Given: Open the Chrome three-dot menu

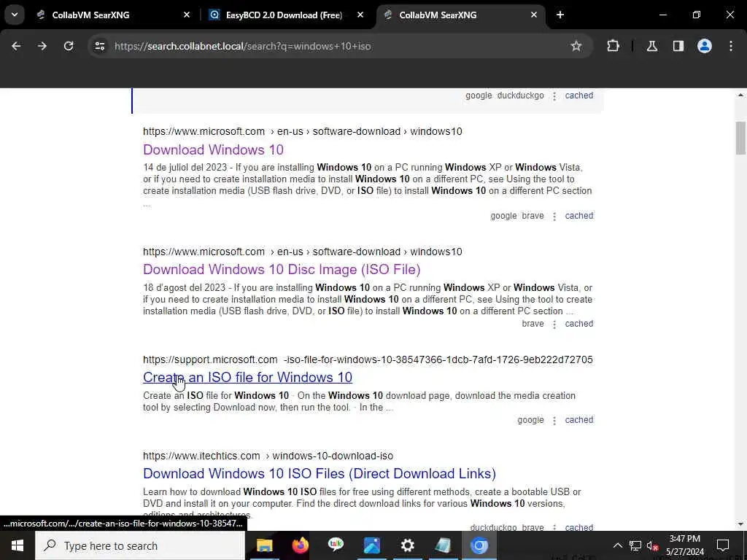Looking at the screenshot, I should coord(731,46).
